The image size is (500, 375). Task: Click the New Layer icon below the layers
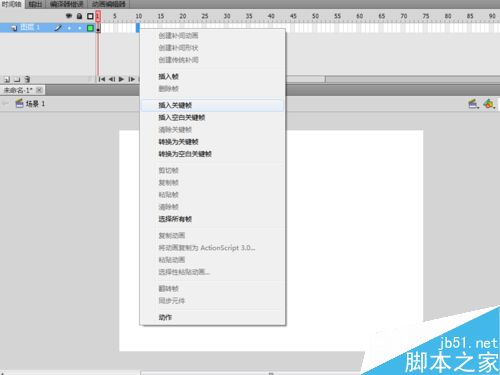pyautogui.click(x=7, y=79)
